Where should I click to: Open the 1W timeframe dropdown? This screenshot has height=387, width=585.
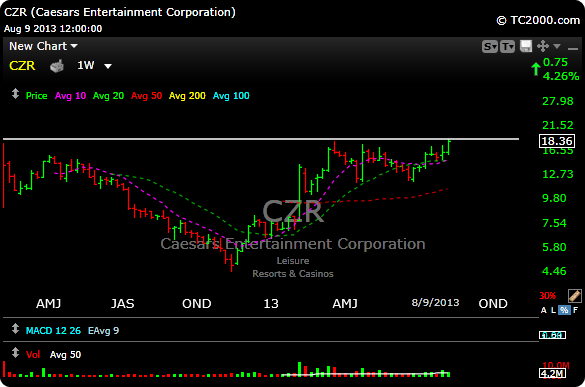click(94, 66)
